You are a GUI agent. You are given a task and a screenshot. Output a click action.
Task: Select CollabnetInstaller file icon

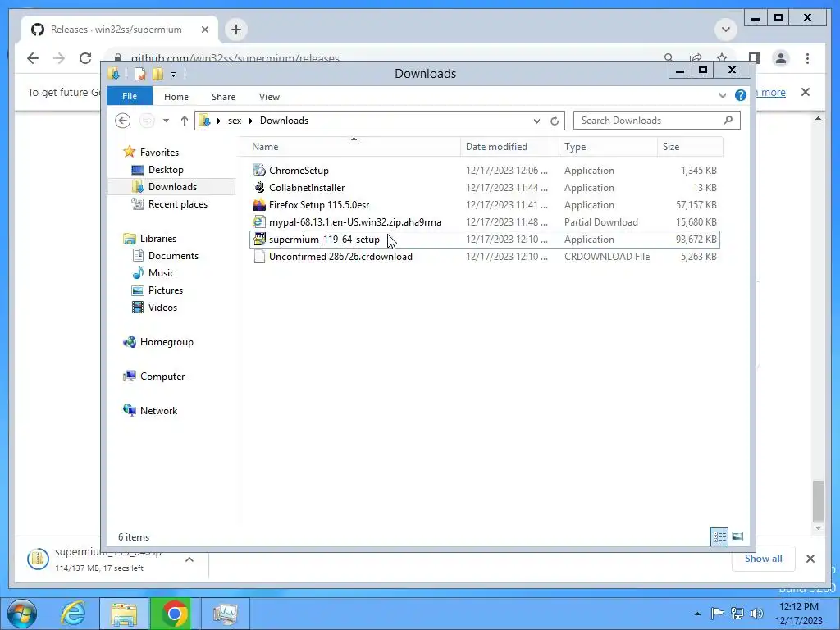259,188
